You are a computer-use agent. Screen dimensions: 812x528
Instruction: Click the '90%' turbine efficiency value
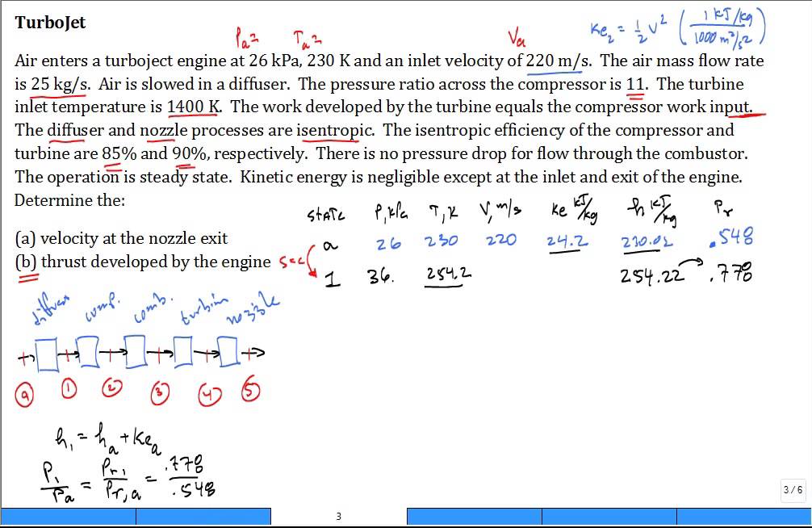pos(190,153)
